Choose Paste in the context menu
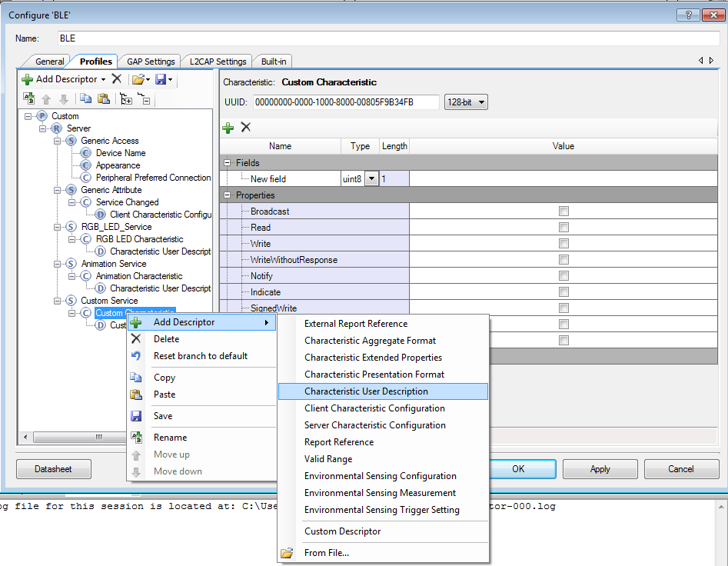 202,395
